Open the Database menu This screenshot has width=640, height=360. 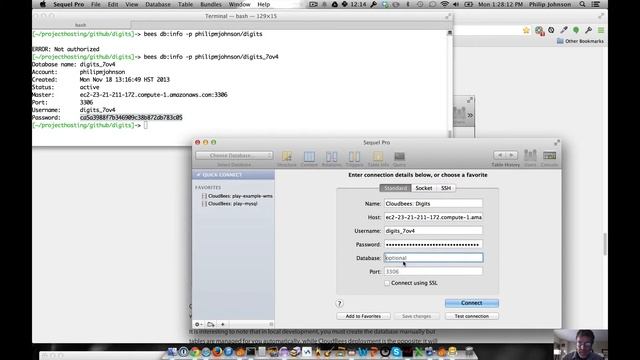click(x=158, y=4)
